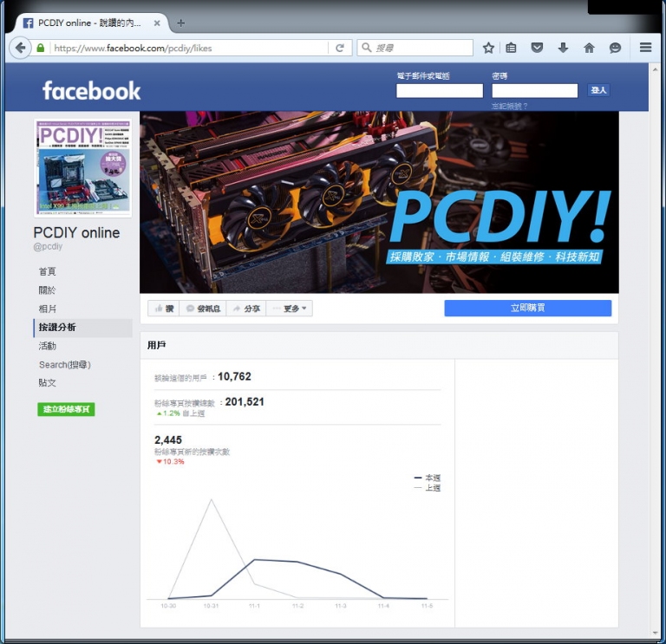Screen dimensions: 666x644
Task: Save to Pocket using the Pocket icon
Action: [537, 48]
